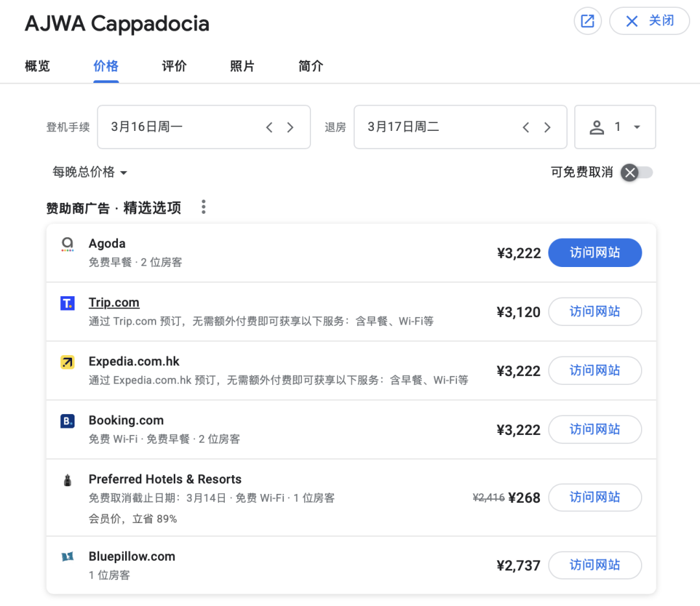Select the Agoda listing name
This screenshot has width=700, height=606.
point(107,244)
